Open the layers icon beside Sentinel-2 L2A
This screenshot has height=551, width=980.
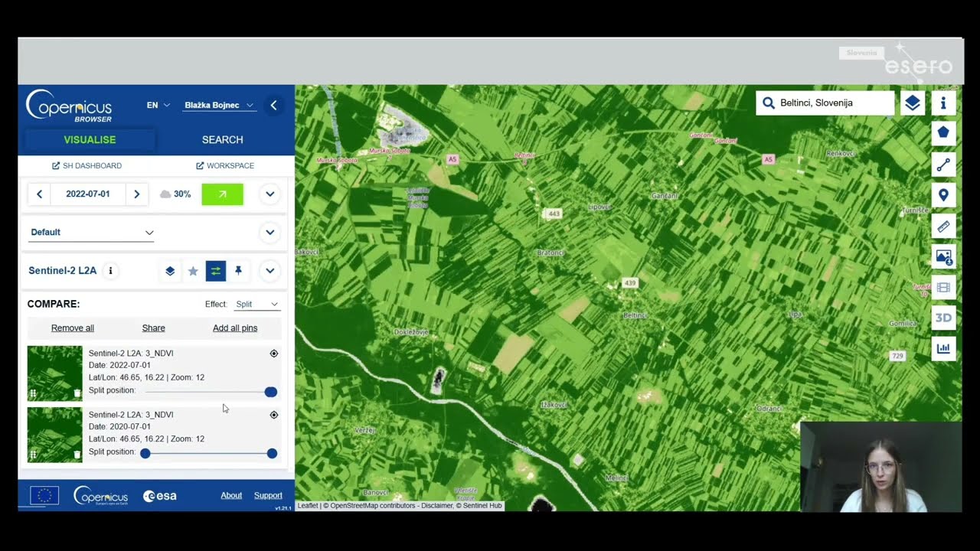[x=170, y=271]
